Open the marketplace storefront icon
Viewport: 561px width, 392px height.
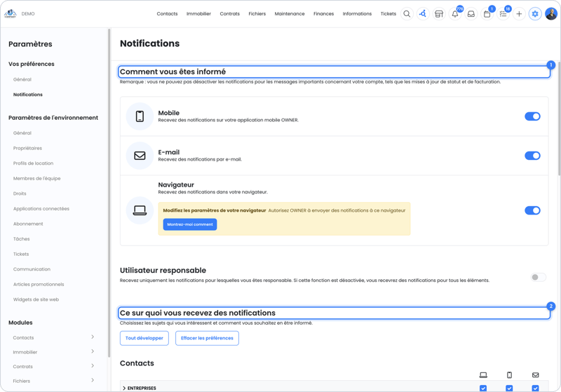(439, 14)
